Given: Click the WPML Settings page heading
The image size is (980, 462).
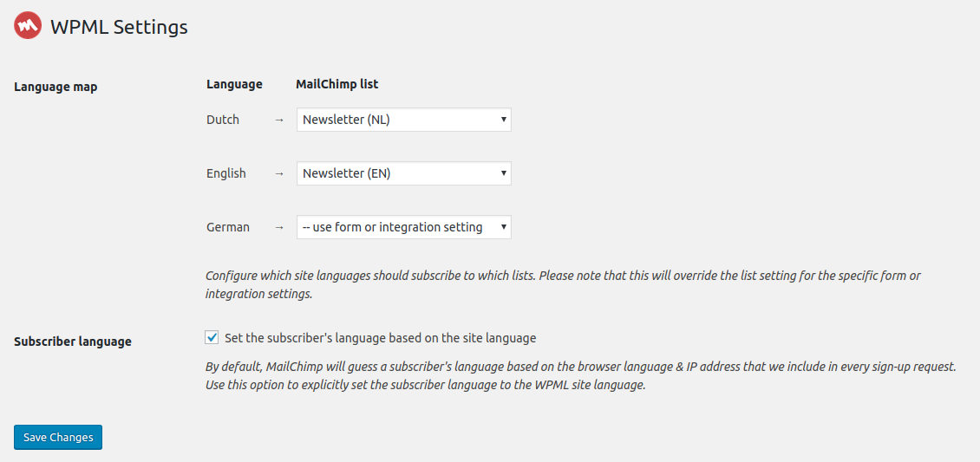Looking at the screenshot, I should point(119,27).
